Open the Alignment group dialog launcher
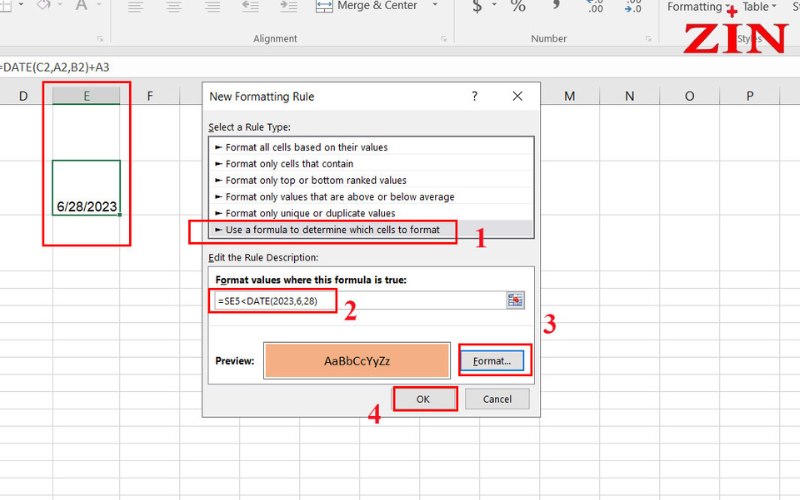The width and height of the screenshot is (800, 500). 443,39
